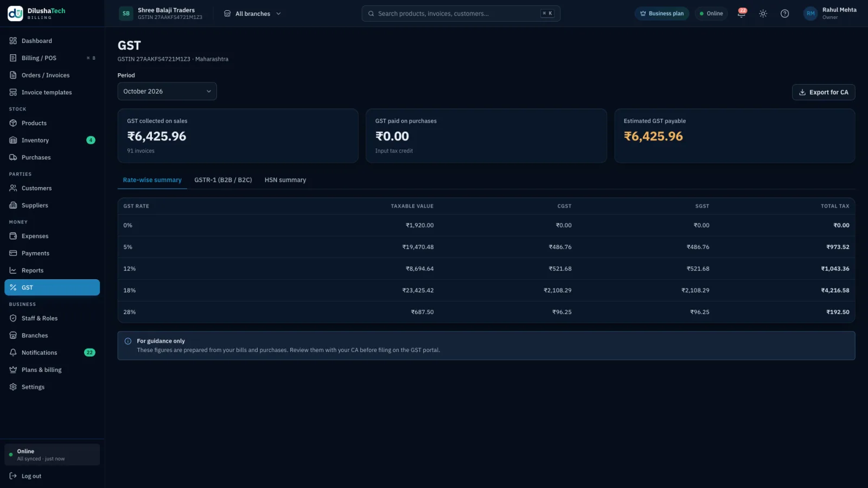Click the Plans & billing crown icon
The image size is (868, 488).
coord(13,370)
